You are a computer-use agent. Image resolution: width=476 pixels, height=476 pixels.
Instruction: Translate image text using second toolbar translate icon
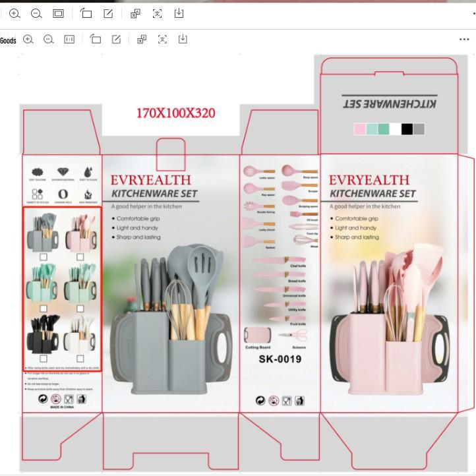(142, 40)
